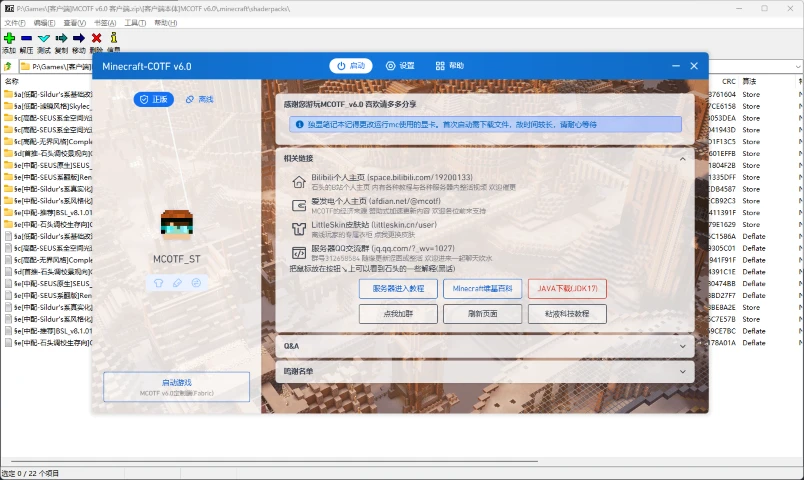This screenshot has height=480, width=804.
Task: Sort by the 名称 column header
Action: (12, 81)
